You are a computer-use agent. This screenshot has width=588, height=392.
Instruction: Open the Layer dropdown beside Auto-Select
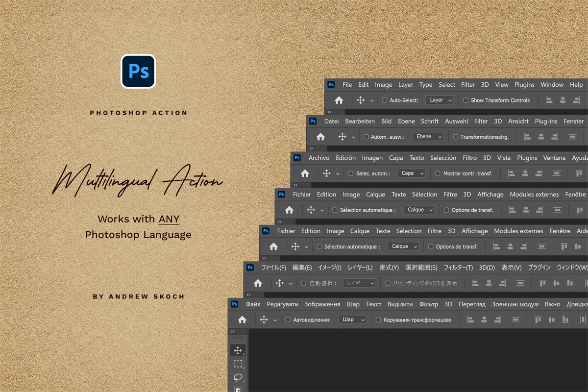click(x=440, y=100)
